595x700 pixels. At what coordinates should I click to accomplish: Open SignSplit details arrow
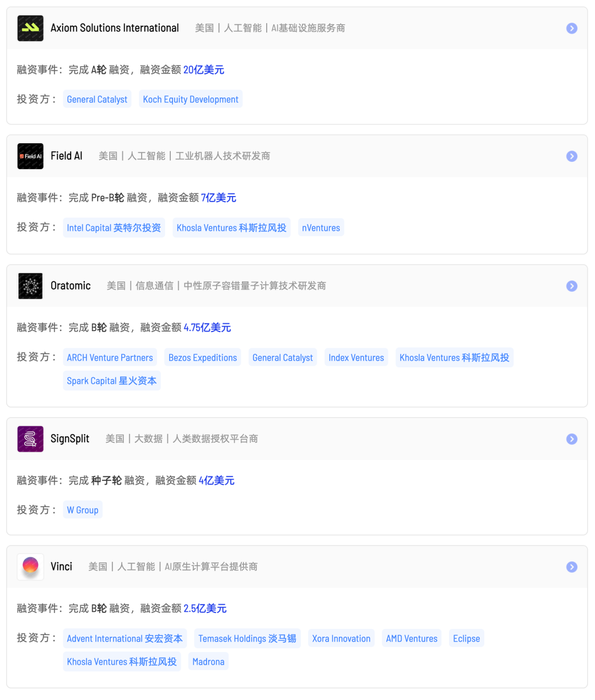point(572,439)
